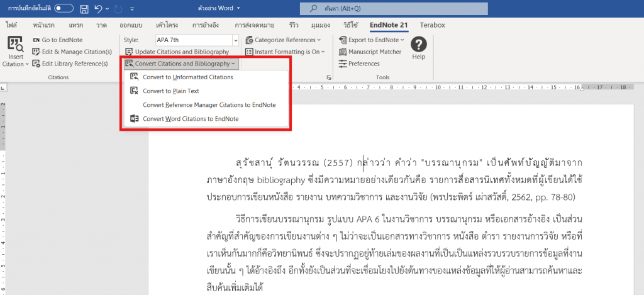This screenshot has height=295, width=644.
Task: Click Convert to Unformatted Citations icon
Action: click(x=134, y=77)
